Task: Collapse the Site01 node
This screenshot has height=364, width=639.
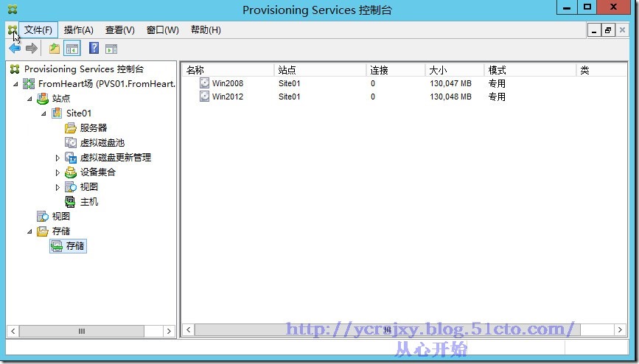Action: (43, 113)
